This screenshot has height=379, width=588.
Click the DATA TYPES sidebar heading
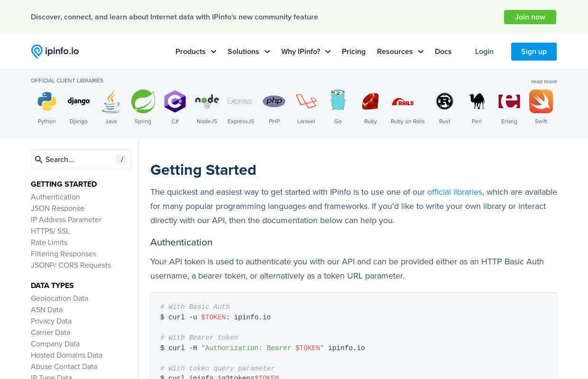(52, 286)
